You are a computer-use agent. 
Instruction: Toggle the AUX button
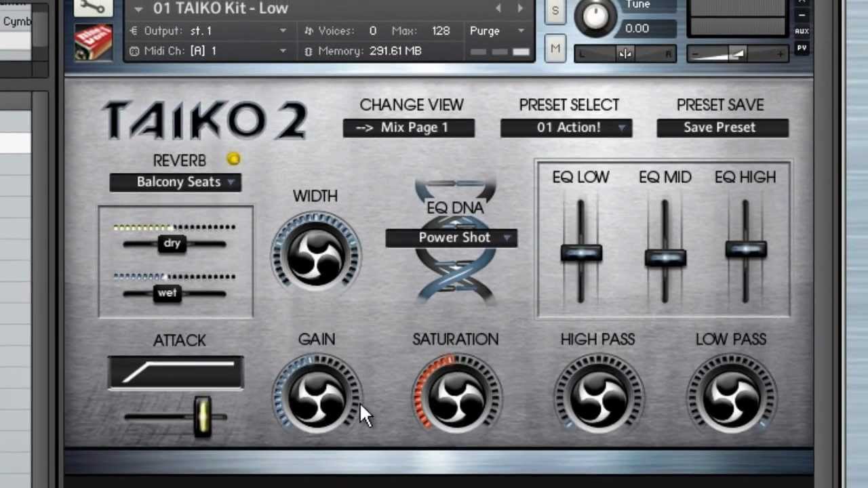click(802, 32)
